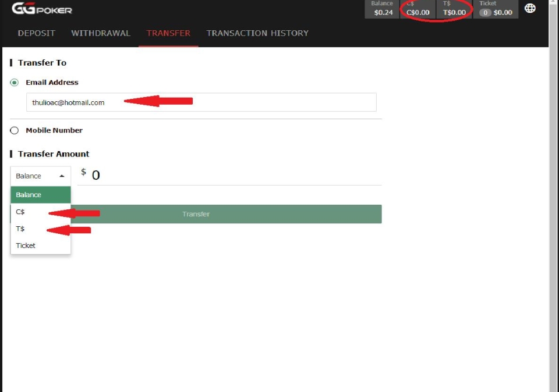Select the Mobile Number radio button
This screenshot has width=559, height=392.
15,130
